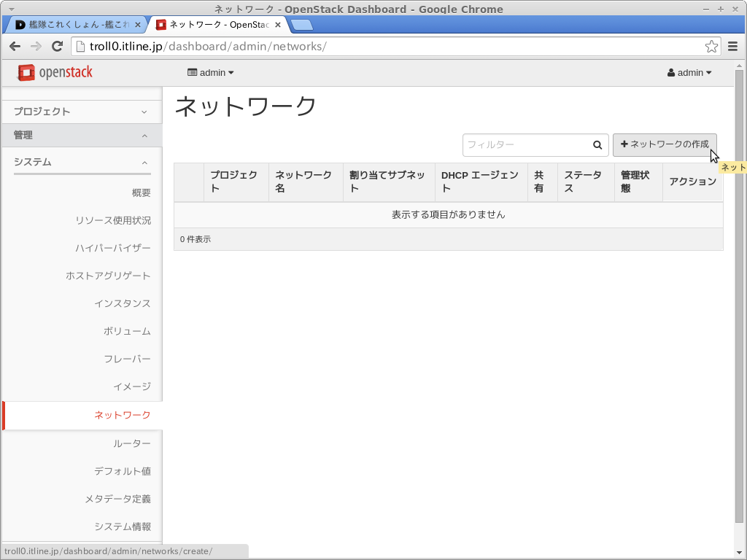Viewport: 747px width, 560px height.
Task: Collapse the 管理 sidebar section
Action: pos(81,136)
